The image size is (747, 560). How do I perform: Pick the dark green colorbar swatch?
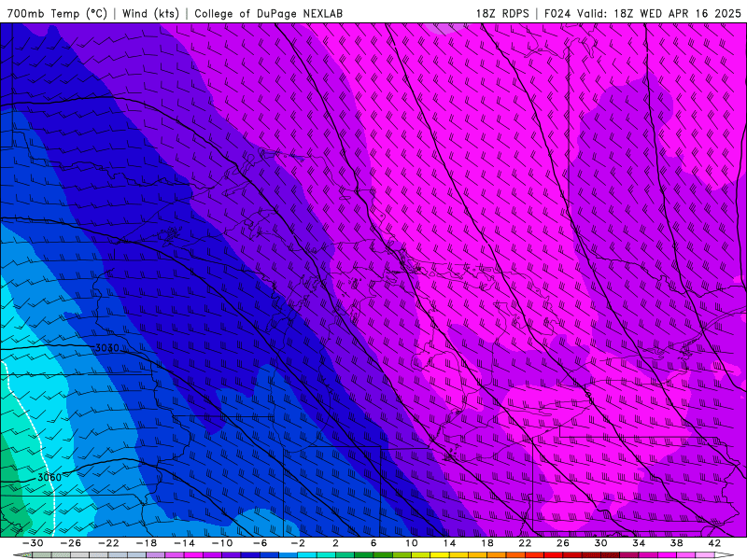[x=364, y=555]
